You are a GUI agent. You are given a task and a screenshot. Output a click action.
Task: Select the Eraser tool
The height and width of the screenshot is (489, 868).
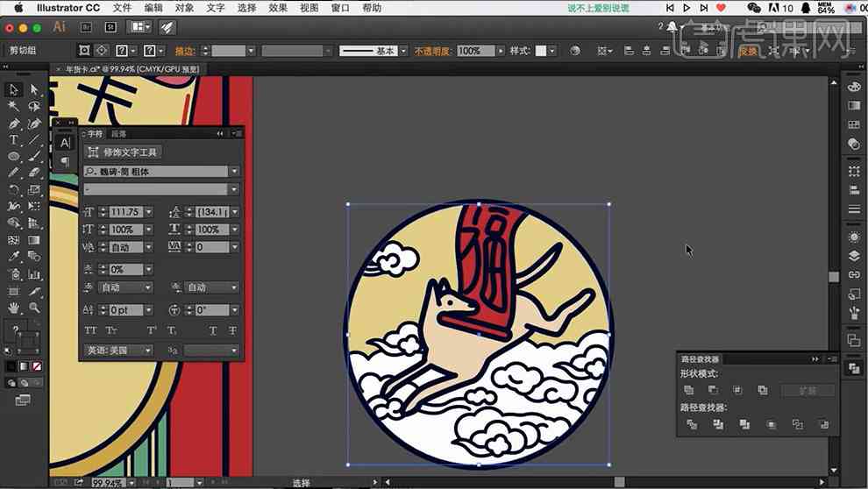34,173
